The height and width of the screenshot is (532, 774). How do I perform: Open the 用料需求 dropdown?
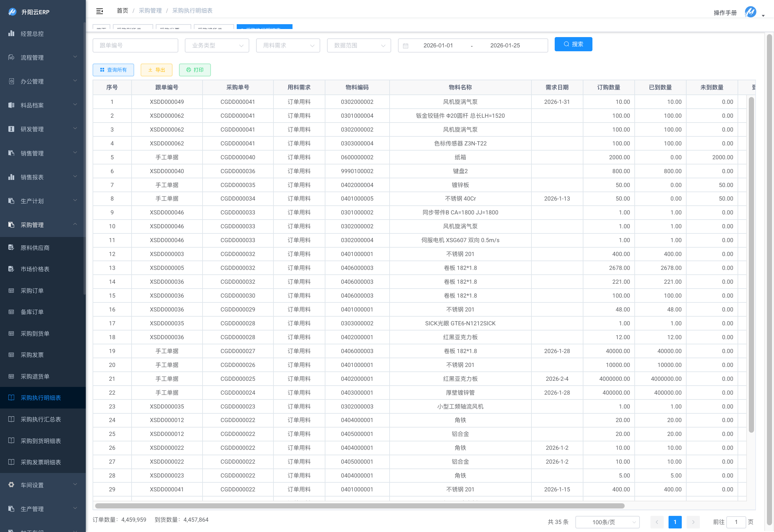(288, 46)
